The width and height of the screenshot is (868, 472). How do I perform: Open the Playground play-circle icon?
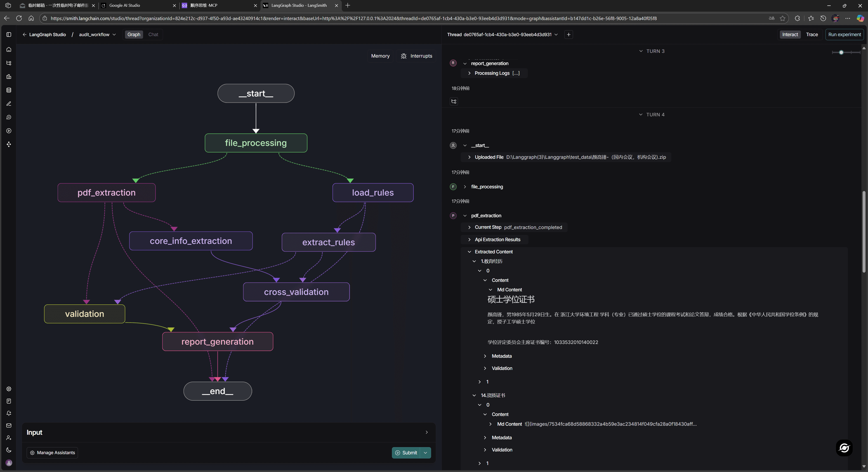click(x=9, y=131)
